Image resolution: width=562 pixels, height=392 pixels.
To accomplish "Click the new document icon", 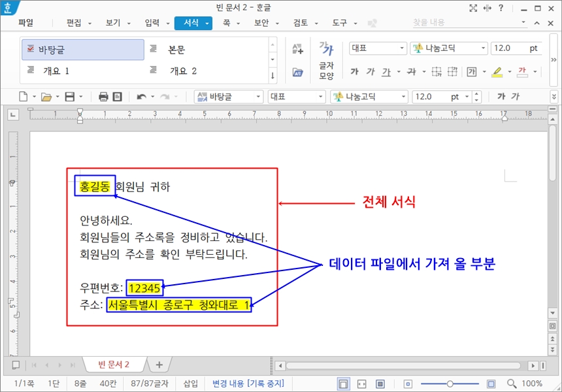I will coord(24,97).
